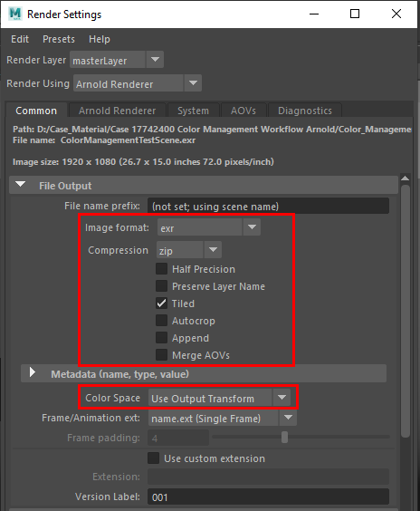
Task: Open the Presets menu
Action: click(59, 39)
